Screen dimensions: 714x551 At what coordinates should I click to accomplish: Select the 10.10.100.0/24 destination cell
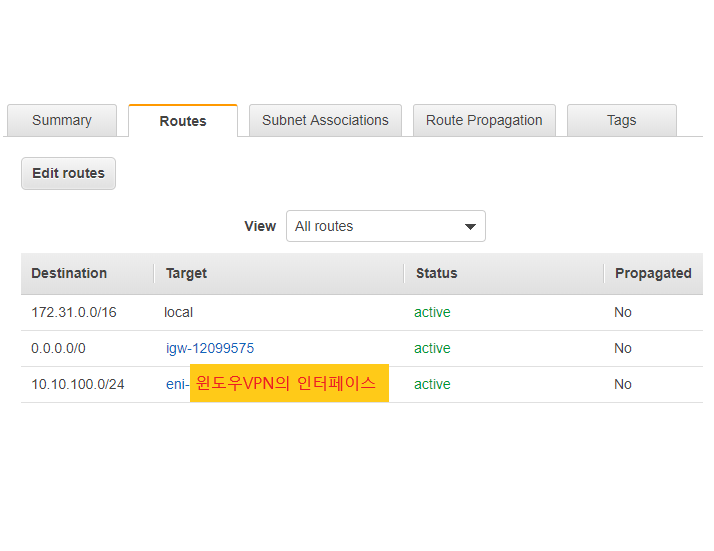[77, 384]
